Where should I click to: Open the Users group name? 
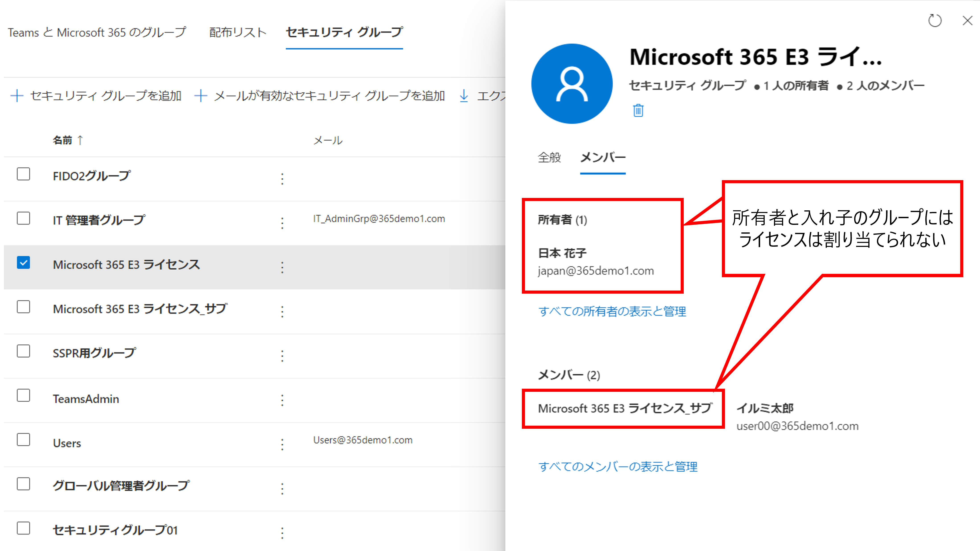tap(67, 443)
